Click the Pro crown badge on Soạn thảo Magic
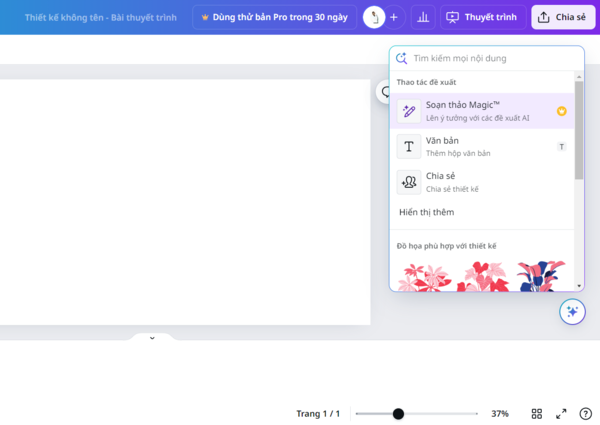This screenshot has height=425, width=600. click(x=561, y=111)
